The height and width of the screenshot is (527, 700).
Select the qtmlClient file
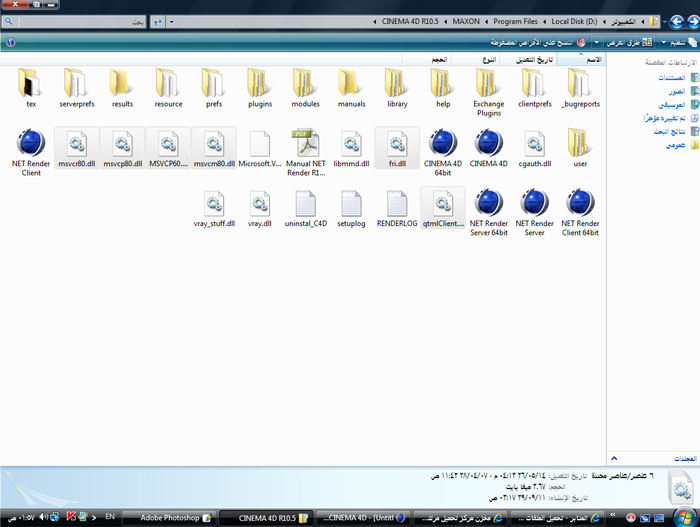[443, 208]
